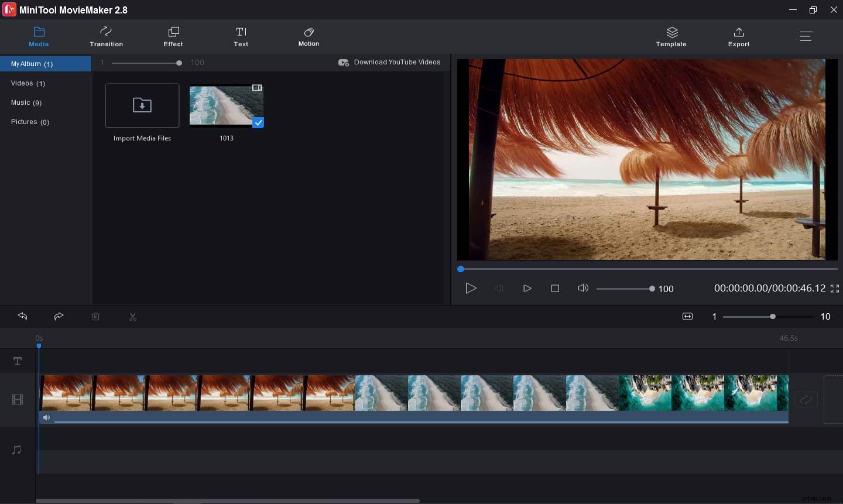This screenshot has height=504, width=843.
Task: Delete the selected clip
Action: coord(96,317)
